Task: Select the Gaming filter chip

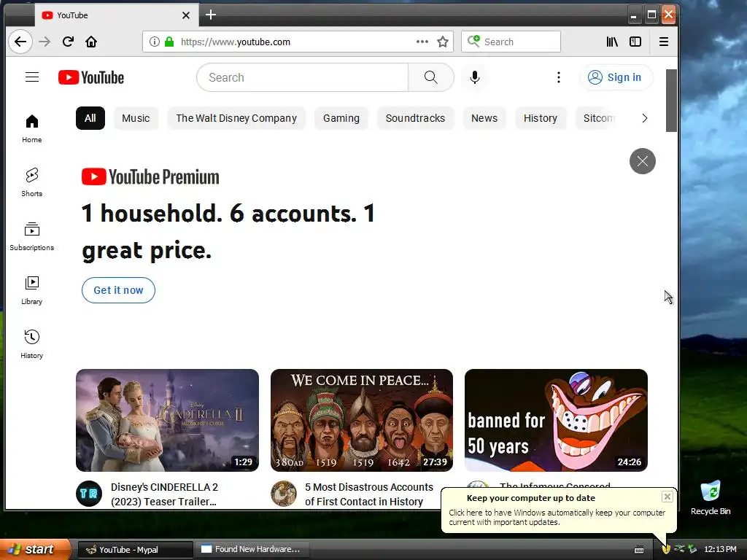Action: point(341,118)
